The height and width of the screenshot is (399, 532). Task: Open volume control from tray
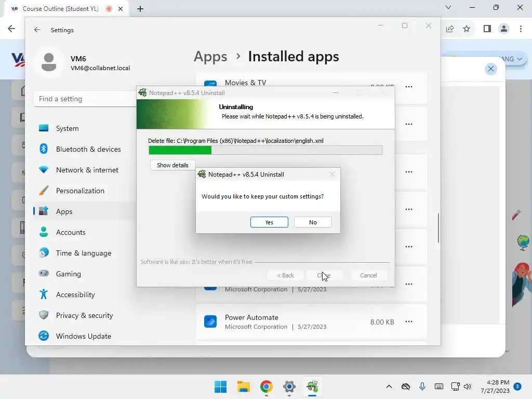click(468, 387)
